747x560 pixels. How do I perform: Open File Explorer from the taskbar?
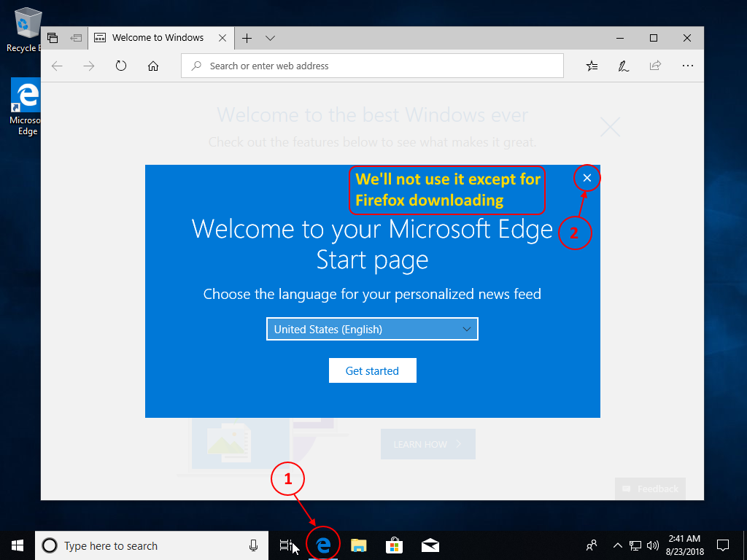359,545
